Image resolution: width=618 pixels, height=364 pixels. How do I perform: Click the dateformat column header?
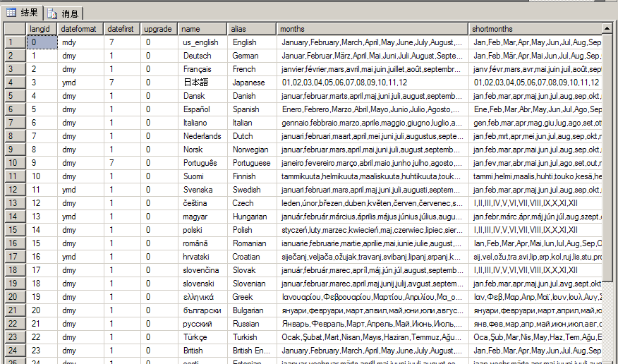(x=81, y=29)
